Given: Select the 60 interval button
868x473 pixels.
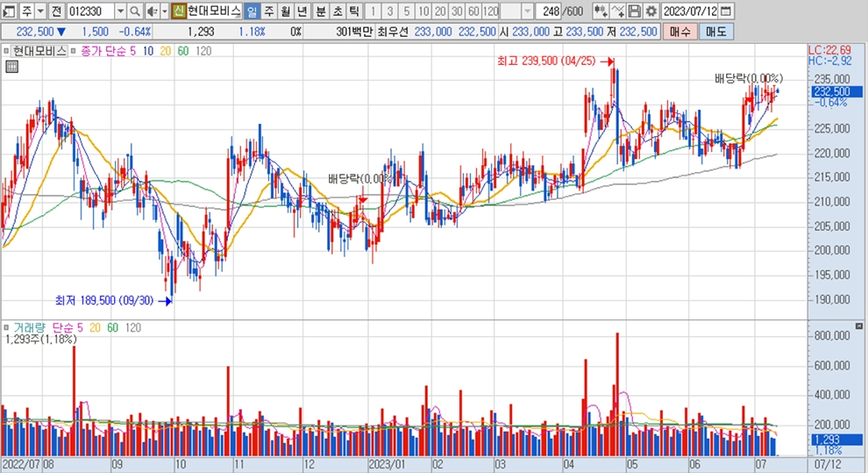Looking at the screenshot, I should [x=473, y=11].
